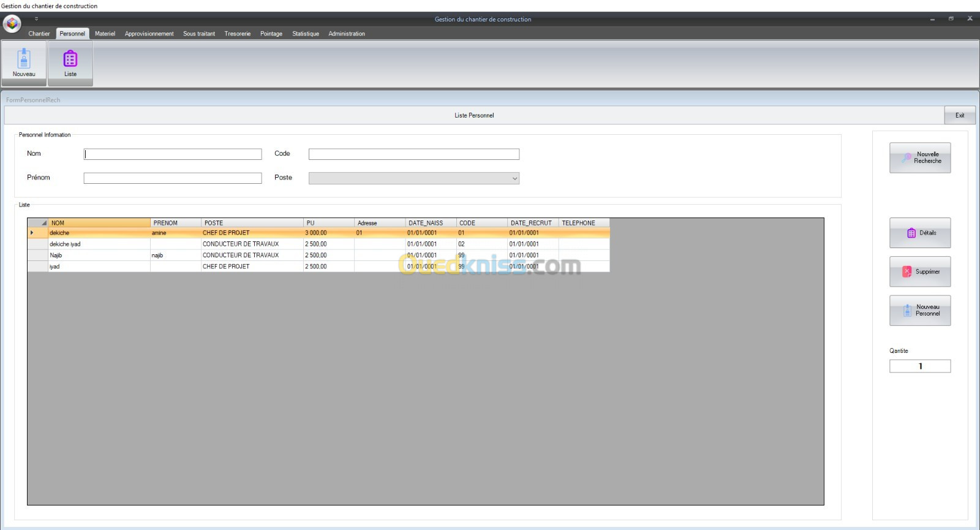The image size is (980, 530).
Task: Click the 'amine' prenom cell
Action: [x=176, y=233]
